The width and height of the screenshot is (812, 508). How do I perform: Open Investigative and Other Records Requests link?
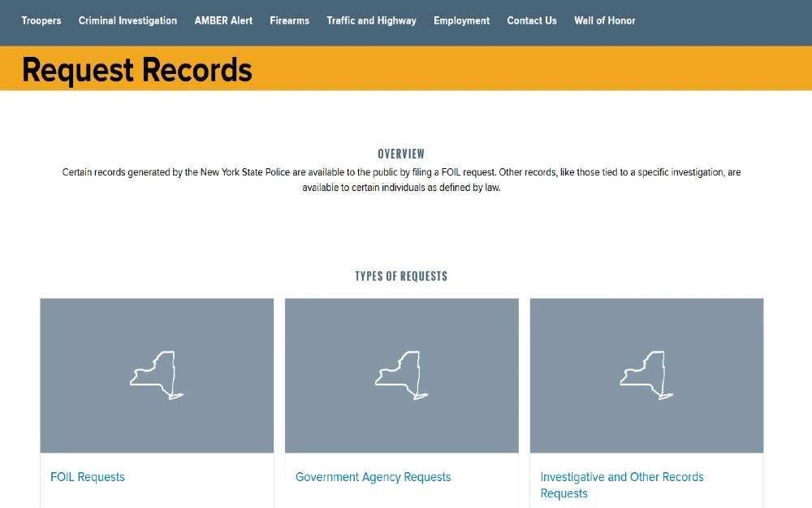coord(622,485)
